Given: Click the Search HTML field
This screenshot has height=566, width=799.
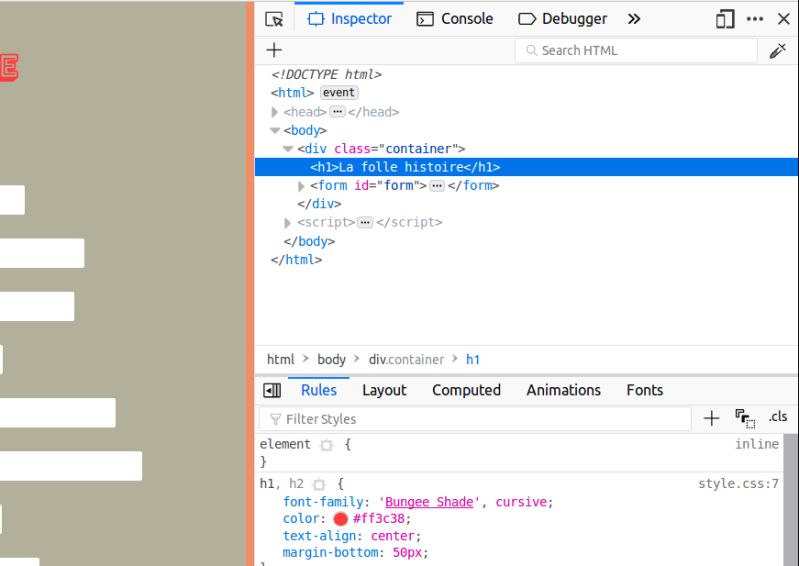Looking at the screenshot, I should [635, 50].
